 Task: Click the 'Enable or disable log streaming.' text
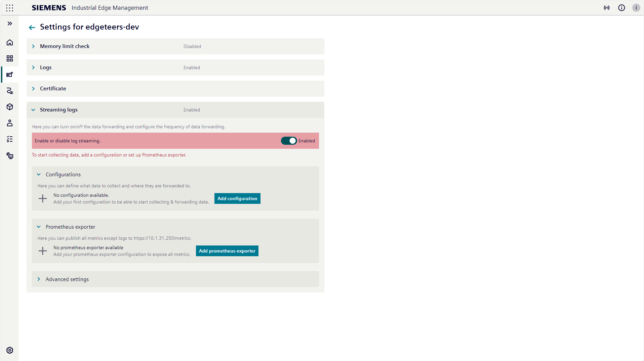(x=68, y=141)
